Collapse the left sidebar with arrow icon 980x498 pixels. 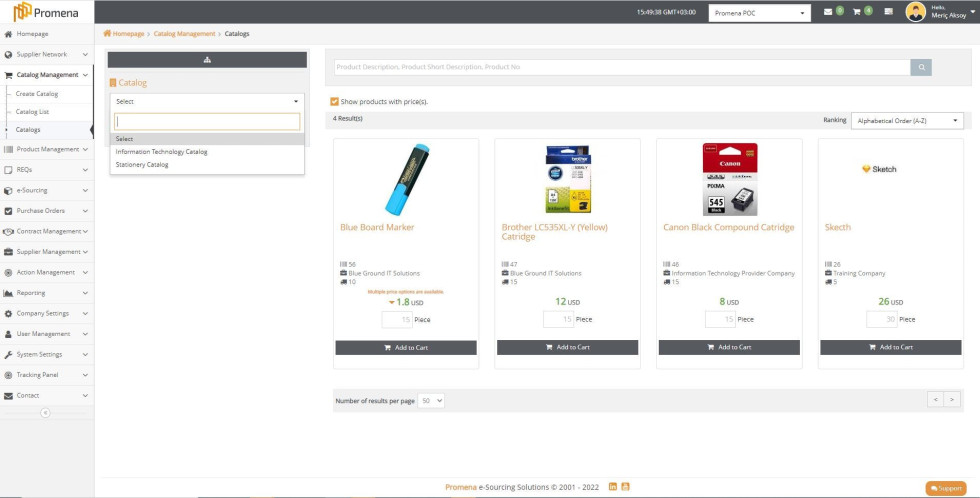(x=45, y=412)
